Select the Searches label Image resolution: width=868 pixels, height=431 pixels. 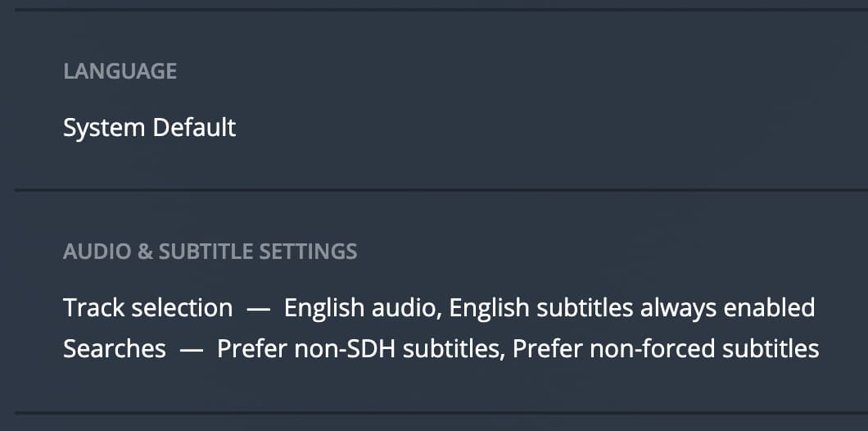tap(114, 349)
